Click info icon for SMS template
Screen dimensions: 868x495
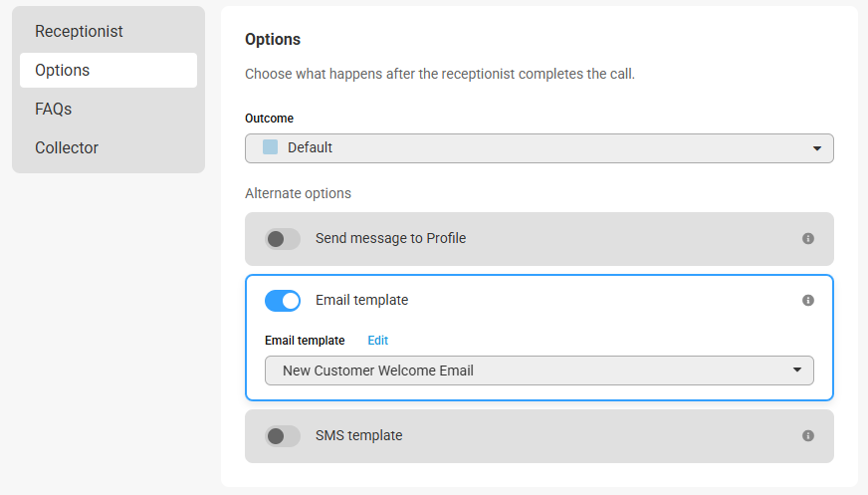pos(807,436)
